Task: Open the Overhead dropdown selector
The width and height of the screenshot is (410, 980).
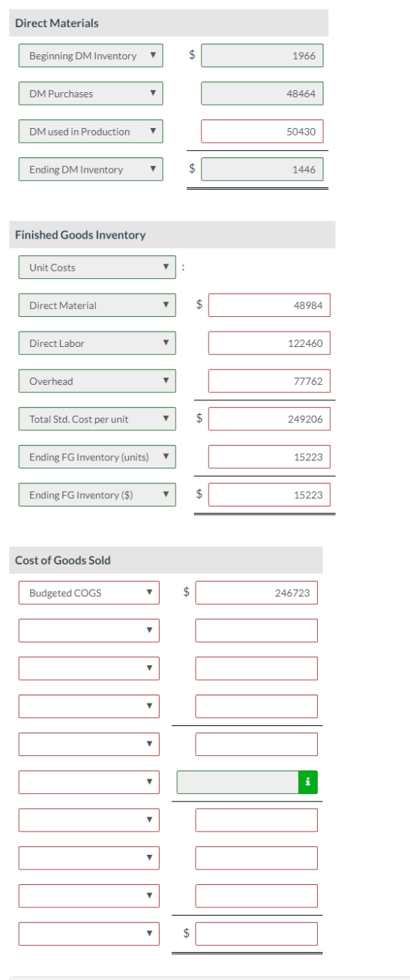Action: pos(97,381)
